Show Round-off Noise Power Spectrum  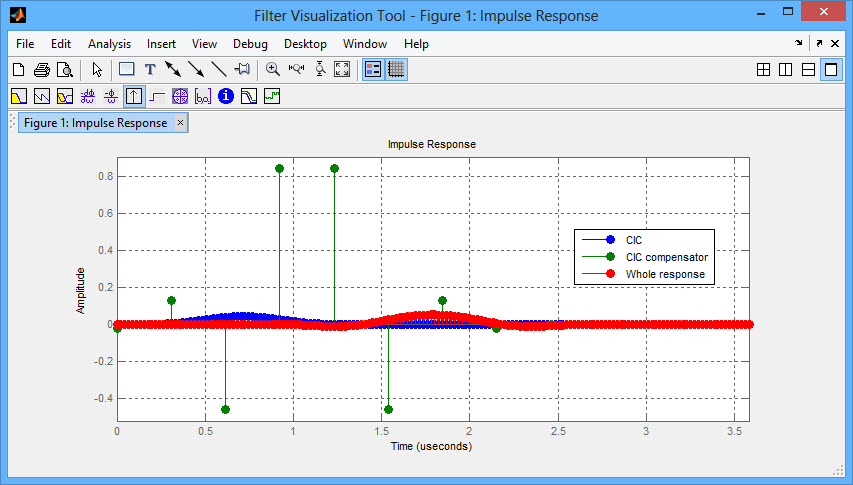tap(272, 97)
